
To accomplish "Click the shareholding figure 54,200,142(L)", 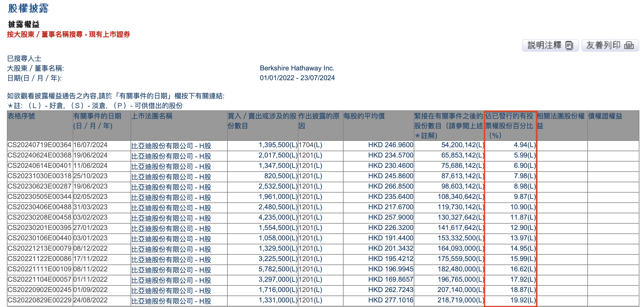I will [463, 145].
